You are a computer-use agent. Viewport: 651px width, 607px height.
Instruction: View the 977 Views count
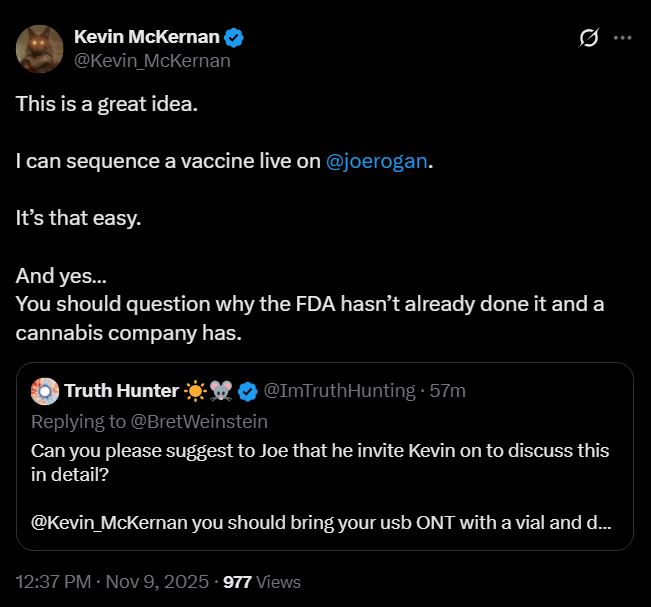click(x=262, y=581)
